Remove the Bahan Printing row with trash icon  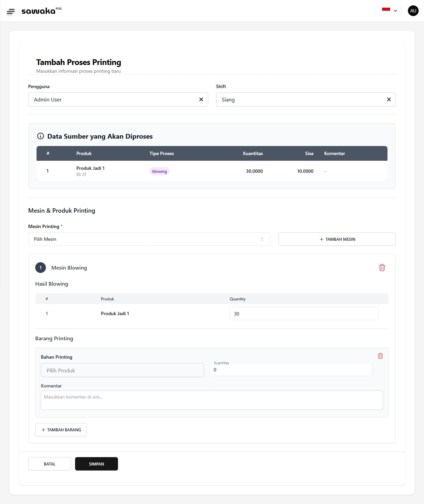click(x=380, y=356)
